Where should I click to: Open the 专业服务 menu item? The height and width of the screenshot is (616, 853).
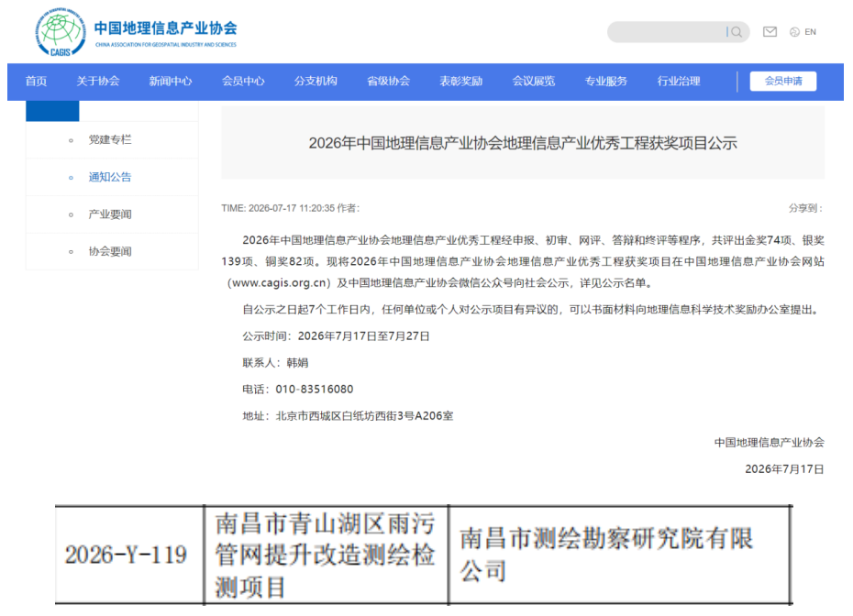coord(606,81)
